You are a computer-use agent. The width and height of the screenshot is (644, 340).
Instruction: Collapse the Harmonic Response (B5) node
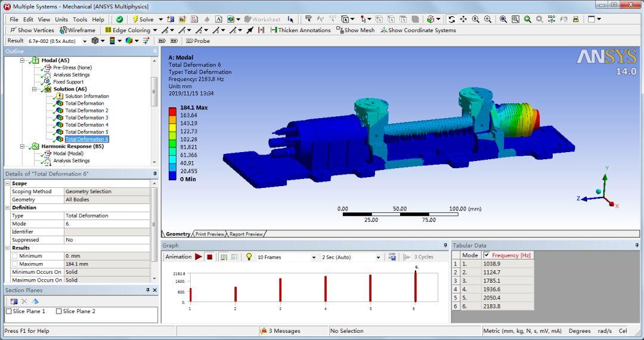coord(23,146)
